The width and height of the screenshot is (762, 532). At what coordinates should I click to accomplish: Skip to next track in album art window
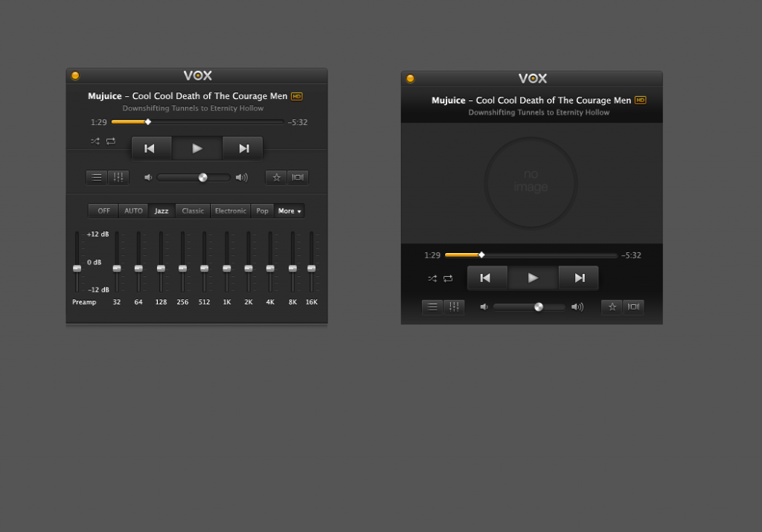click(579, 278)
